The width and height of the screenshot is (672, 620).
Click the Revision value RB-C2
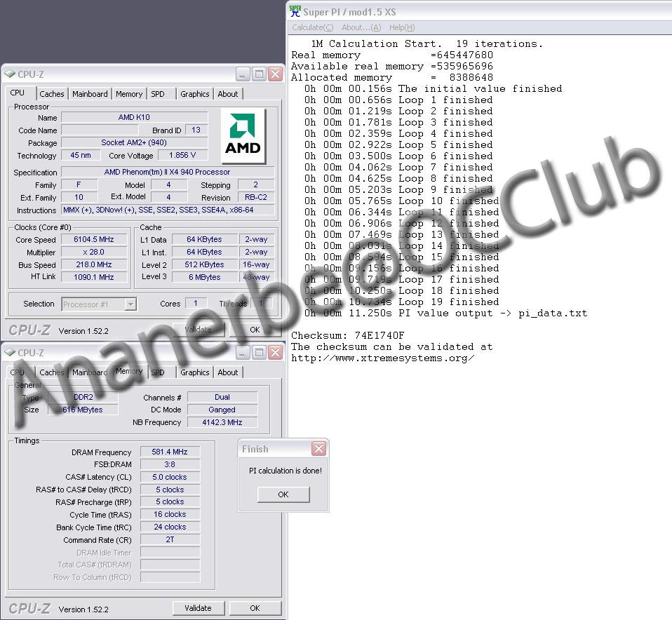pyautogui.click(x=256, y=197)
